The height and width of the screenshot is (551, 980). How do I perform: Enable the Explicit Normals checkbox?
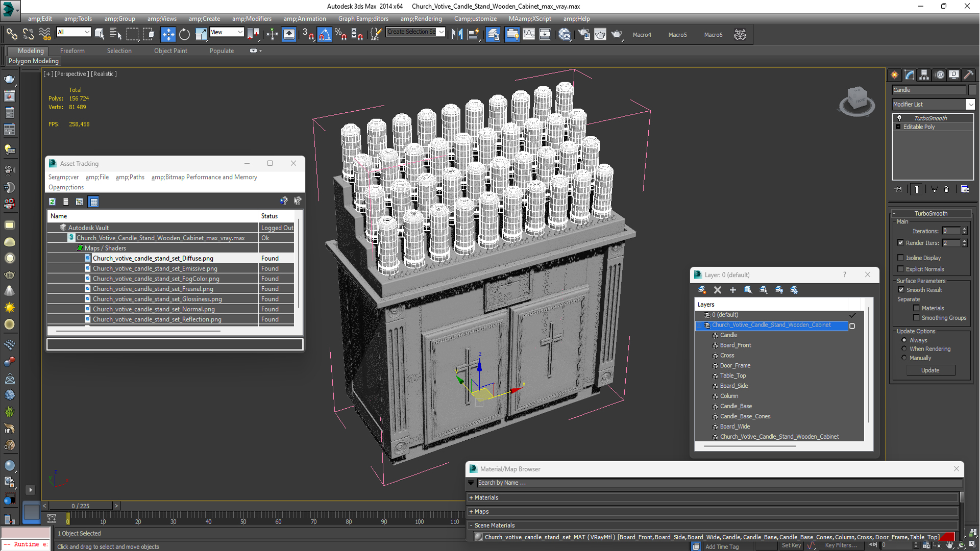pos(901,269)
